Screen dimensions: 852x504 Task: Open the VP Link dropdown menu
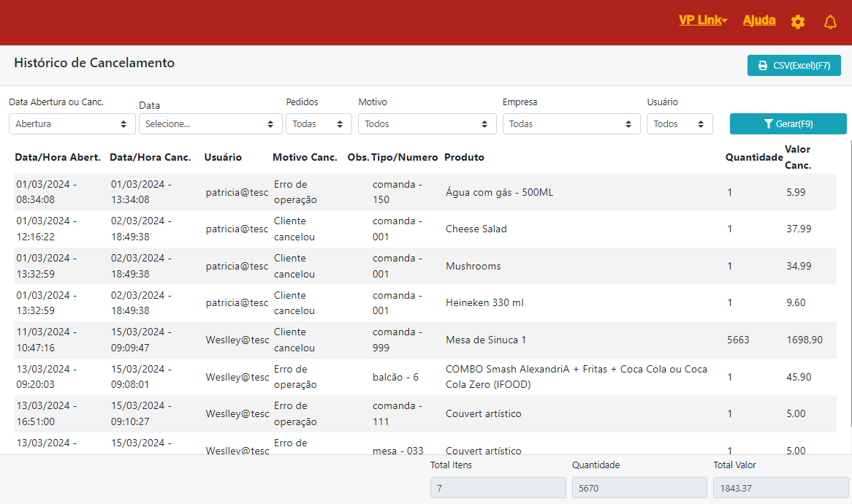702,20
